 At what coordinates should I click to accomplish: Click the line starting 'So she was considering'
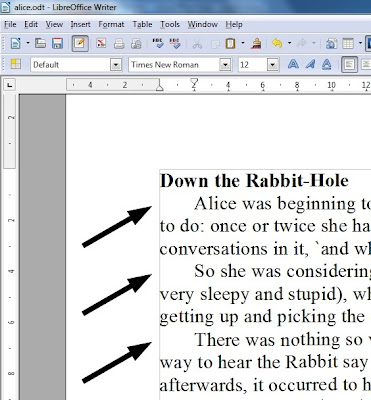282,272
